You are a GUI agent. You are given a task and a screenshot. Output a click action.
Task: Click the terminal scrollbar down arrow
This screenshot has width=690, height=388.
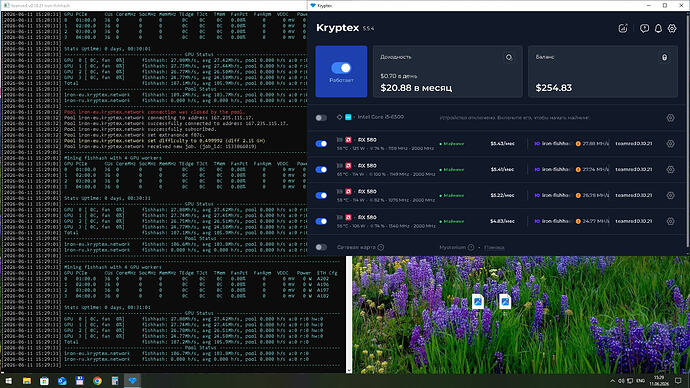click(x=349, y=370)
